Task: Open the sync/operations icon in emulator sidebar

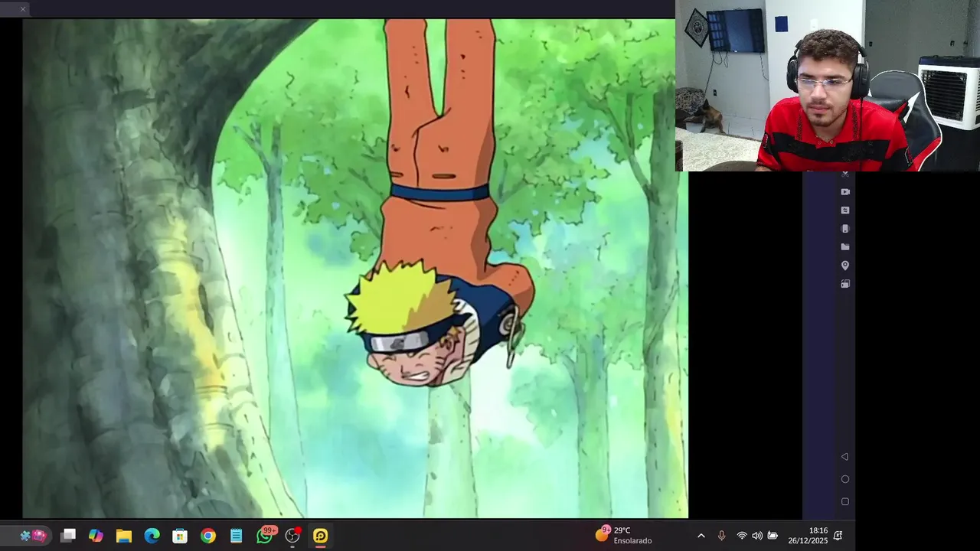Action: (845, 210)
